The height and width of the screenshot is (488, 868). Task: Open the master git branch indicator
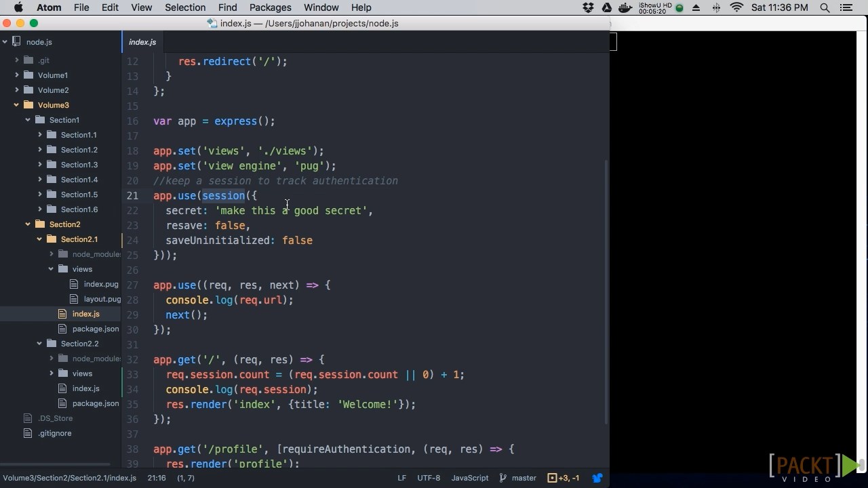point(518,478)
